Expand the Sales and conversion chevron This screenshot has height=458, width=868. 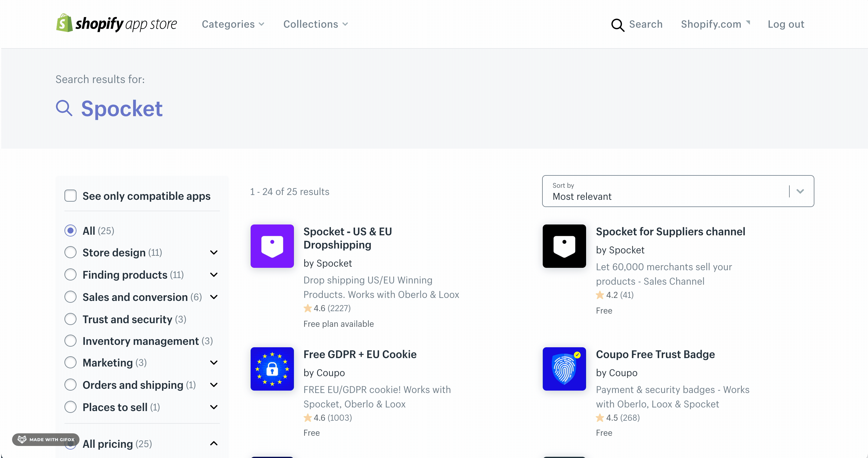click(214, 297)
